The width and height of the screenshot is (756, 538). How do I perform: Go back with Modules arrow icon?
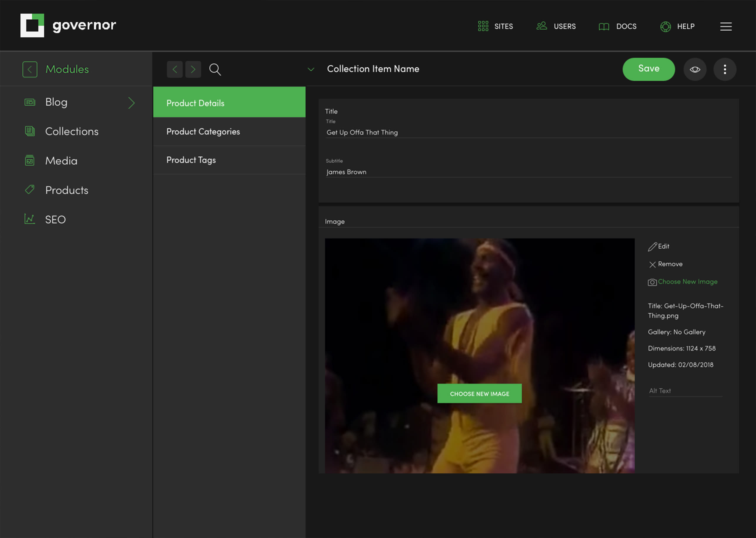(x=30, y=69)
